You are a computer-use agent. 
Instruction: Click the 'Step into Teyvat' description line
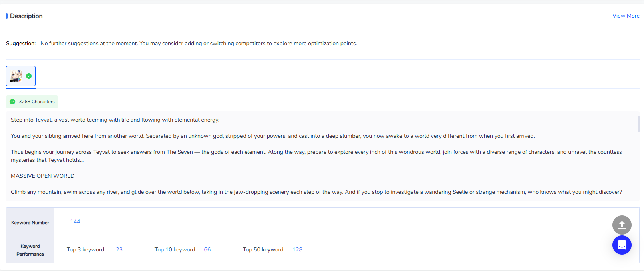[115, 120]
